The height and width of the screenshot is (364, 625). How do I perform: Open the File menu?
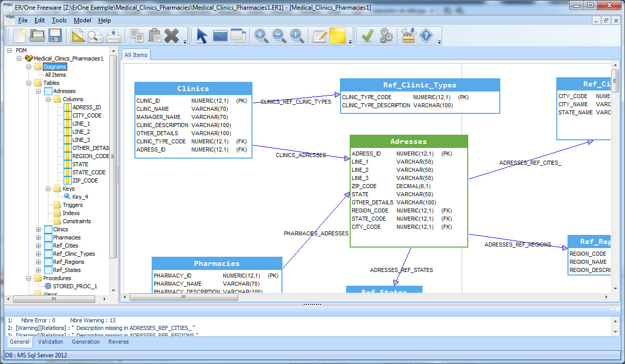pos(23,20)
